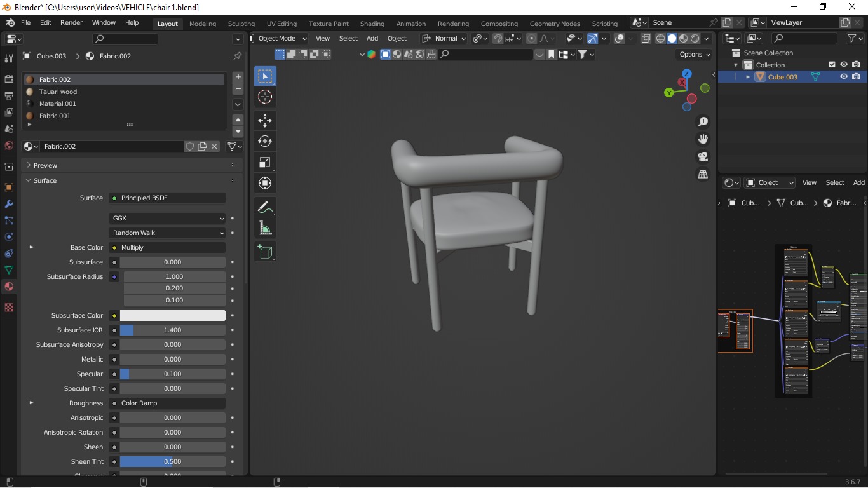The image size is (868, 488).
Task: Click the Multiply base color link button
Action: tap(167, 247)
